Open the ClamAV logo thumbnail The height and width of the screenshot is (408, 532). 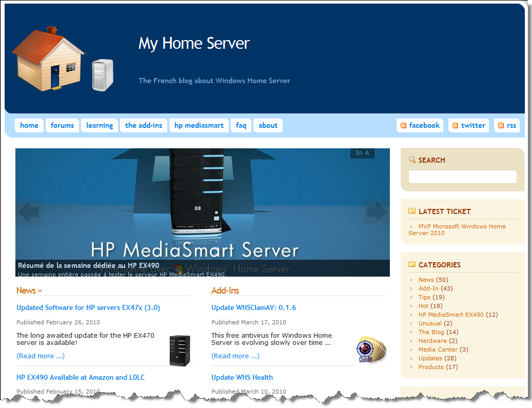(371, 349)
